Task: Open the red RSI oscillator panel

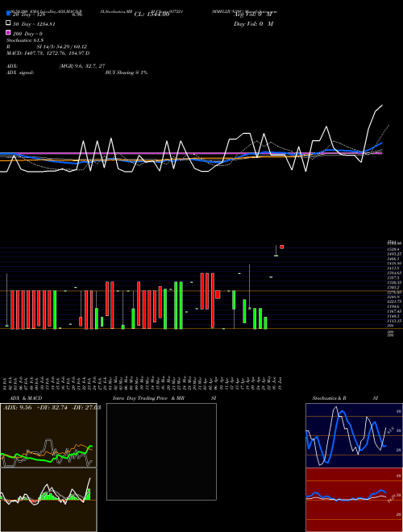Action: click(x=354, y=500)
